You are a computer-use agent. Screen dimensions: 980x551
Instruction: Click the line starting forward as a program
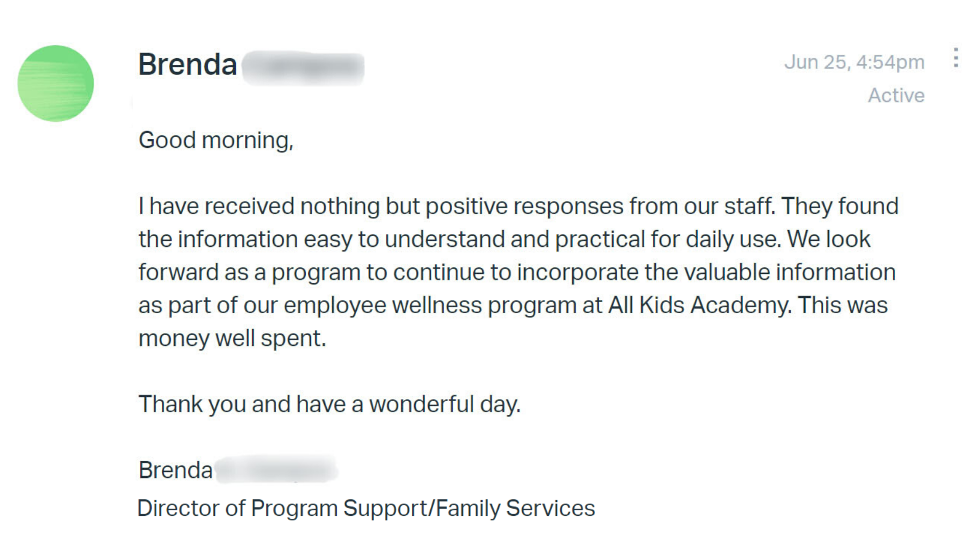(x=517, y=272)
